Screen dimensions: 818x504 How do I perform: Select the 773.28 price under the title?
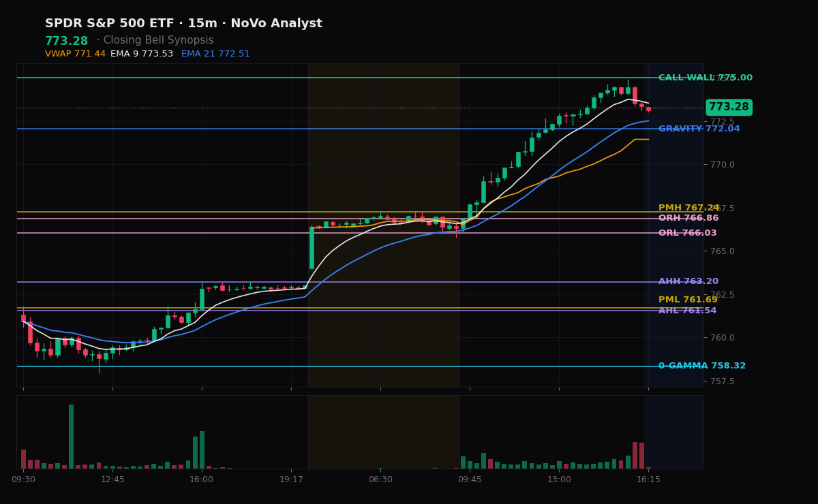(x=67, y=41)
